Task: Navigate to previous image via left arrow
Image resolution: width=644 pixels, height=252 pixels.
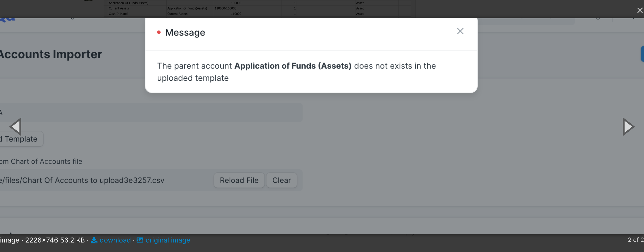Action: 15,126
